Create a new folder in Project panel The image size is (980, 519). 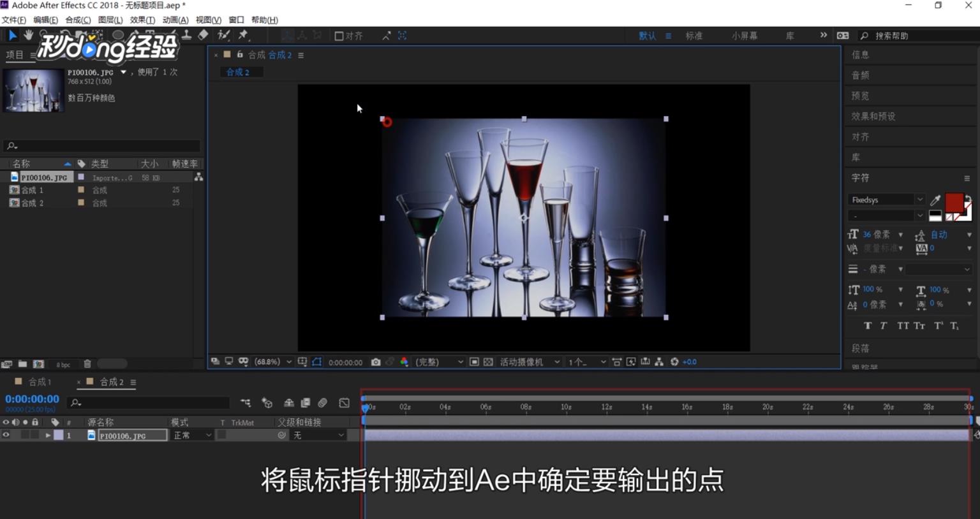coord(22,364)
